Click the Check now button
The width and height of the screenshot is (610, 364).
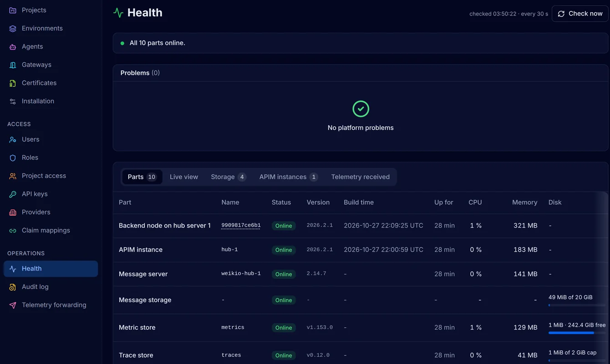[x=580, y=14]
